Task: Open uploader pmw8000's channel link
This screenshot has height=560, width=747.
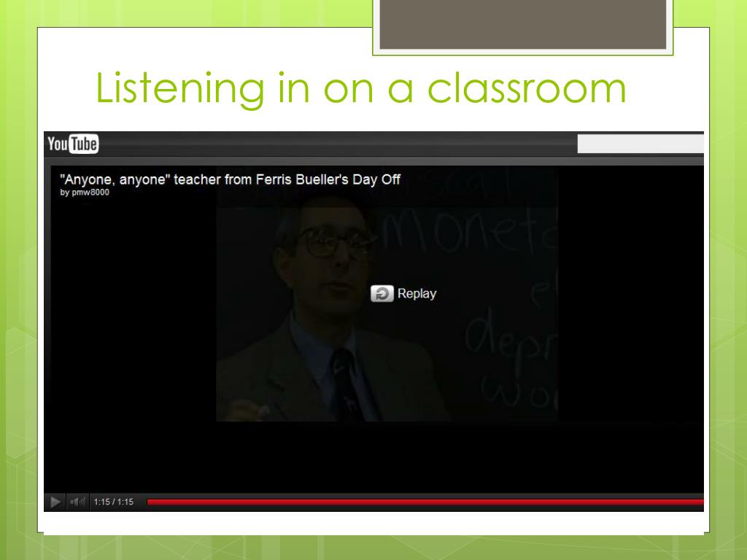Action: click(90, 192)
